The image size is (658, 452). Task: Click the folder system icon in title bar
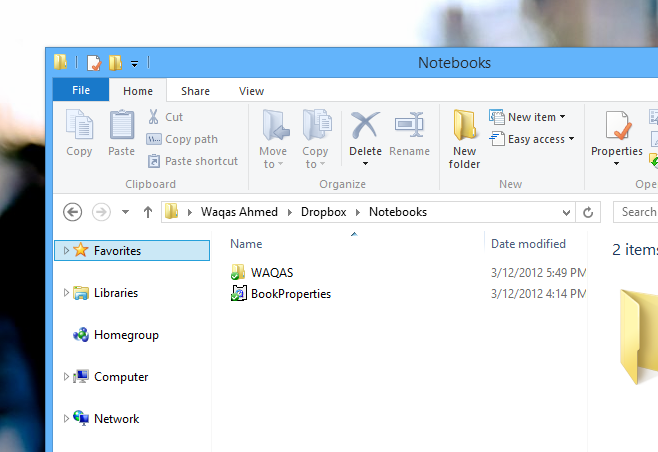60,62
